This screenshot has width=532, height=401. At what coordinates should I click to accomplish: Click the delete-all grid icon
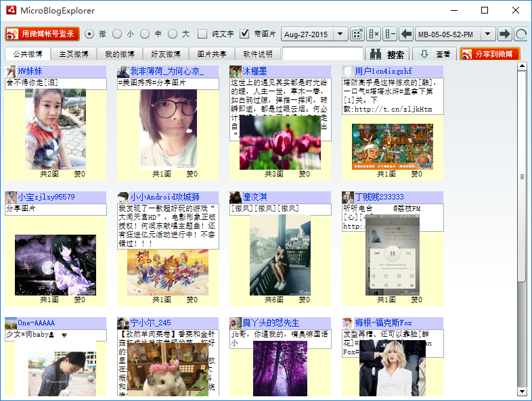357,34
